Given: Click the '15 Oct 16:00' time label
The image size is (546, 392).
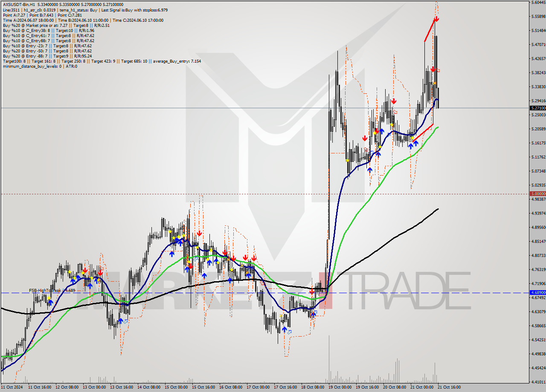Looking at the screenshot, I should tap(203, 387).
